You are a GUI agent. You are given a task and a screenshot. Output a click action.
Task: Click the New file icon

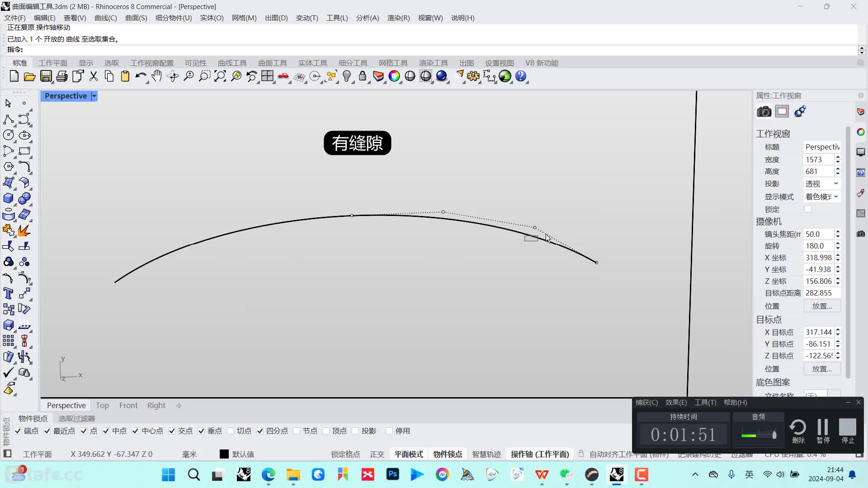(x=14, y=76)
